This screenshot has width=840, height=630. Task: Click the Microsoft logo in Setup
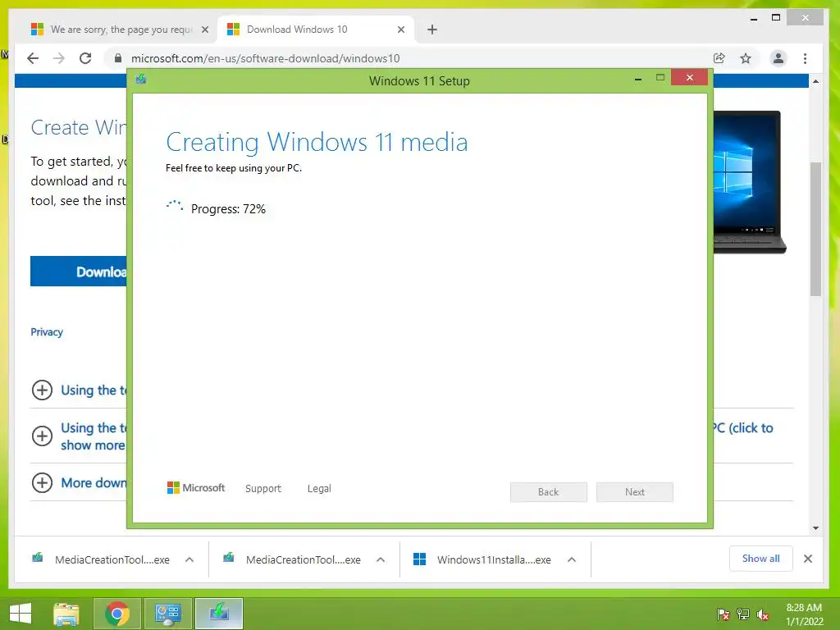point(196,487)
